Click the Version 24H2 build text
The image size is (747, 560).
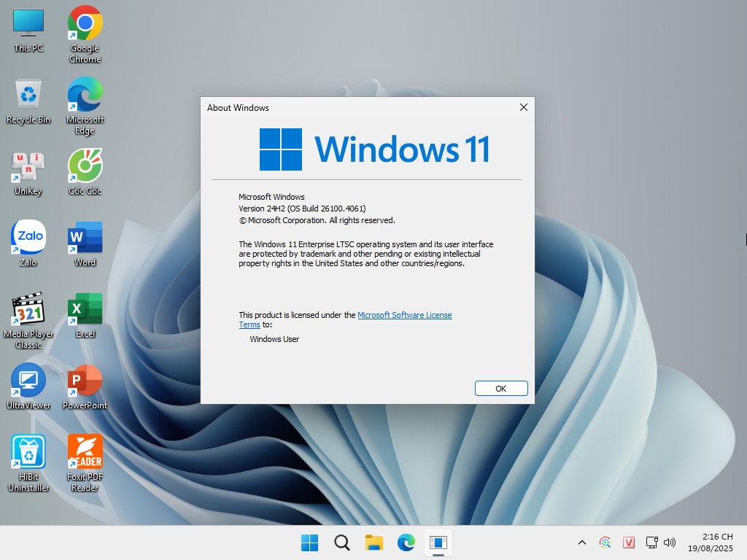pos(302,209)
